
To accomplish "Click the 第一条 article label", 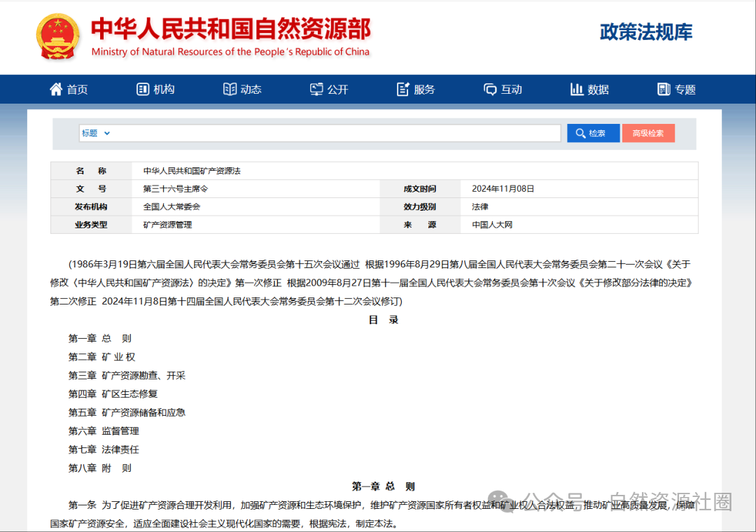I will point(83,505).
